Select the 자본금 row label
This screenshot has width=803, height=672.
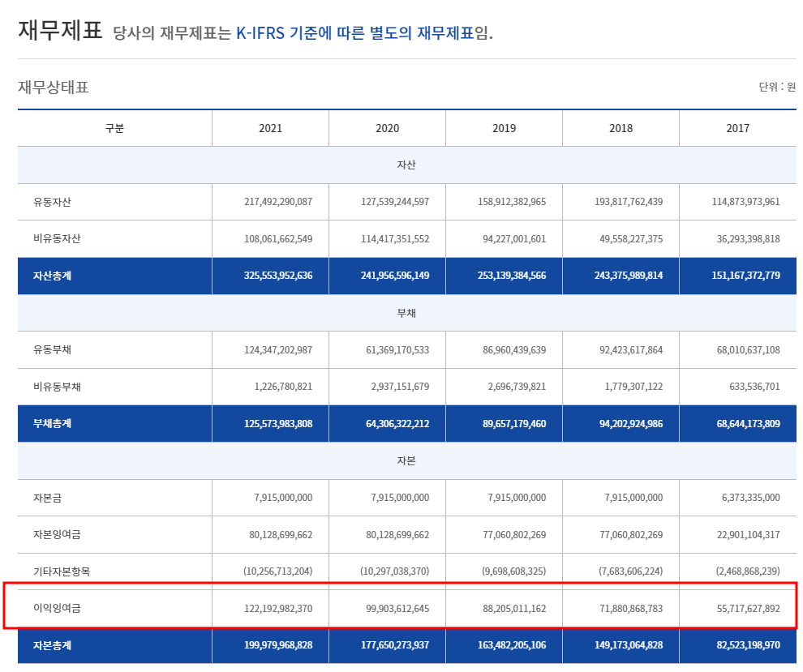click(47, 498)
